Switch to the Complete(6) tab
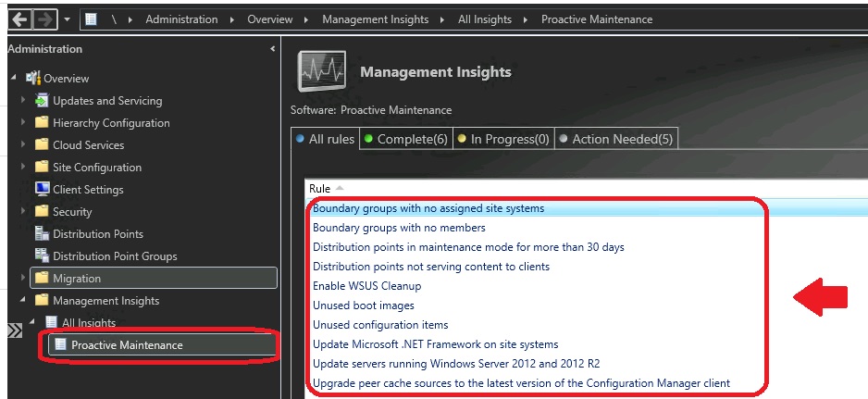868x399 pixels. pyautogui.click(x=405, y=139)
